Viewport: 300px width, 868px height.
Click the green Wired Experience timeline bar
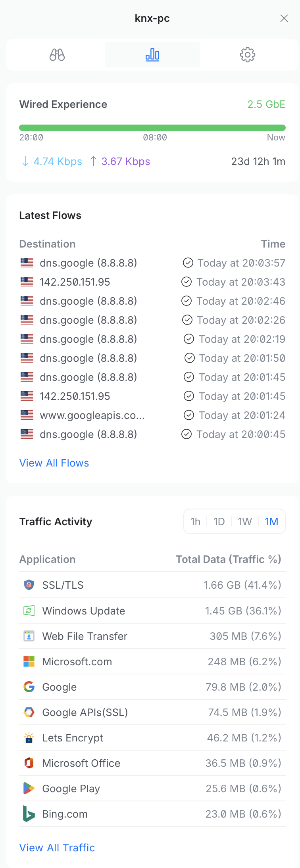(x=152, y=128)
